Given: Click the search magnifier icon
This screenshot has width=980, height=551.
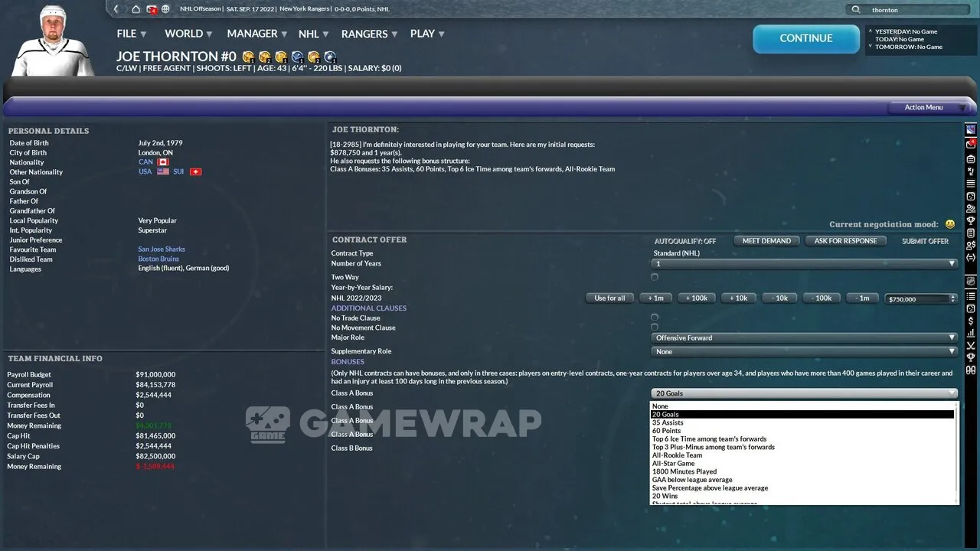Looking at the screenshot, I should tap(856, 10).
